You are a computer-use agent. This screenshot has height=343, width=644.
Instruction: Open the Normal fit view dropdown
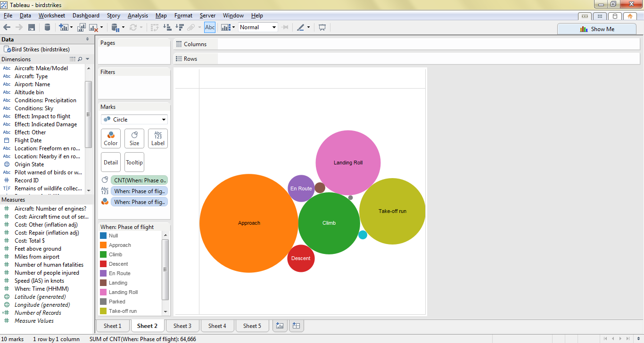point(258,27)
